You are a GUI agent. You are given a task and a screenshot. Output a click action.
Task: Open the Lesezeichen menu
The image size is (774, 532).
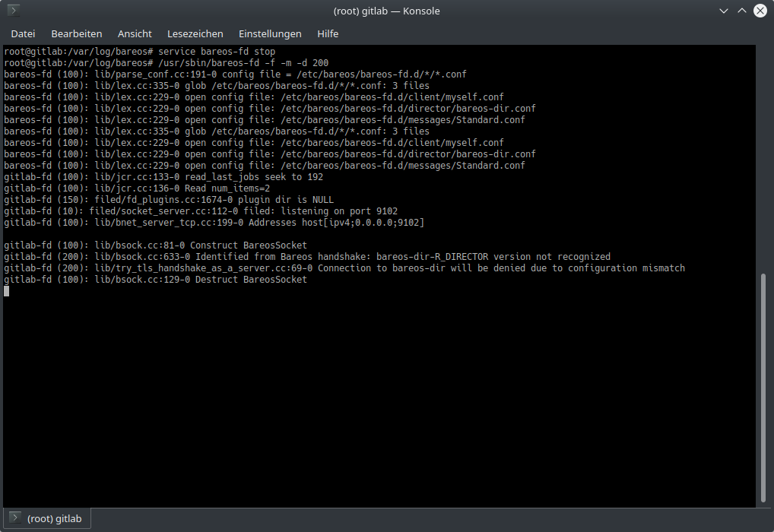[x=195, y=33]
